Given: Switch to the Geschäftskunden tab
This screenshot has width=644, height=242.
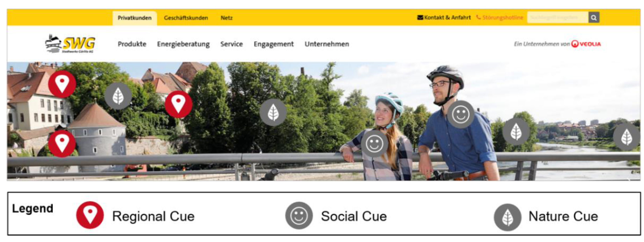Looking at the screenshot, I should (186, 18).
